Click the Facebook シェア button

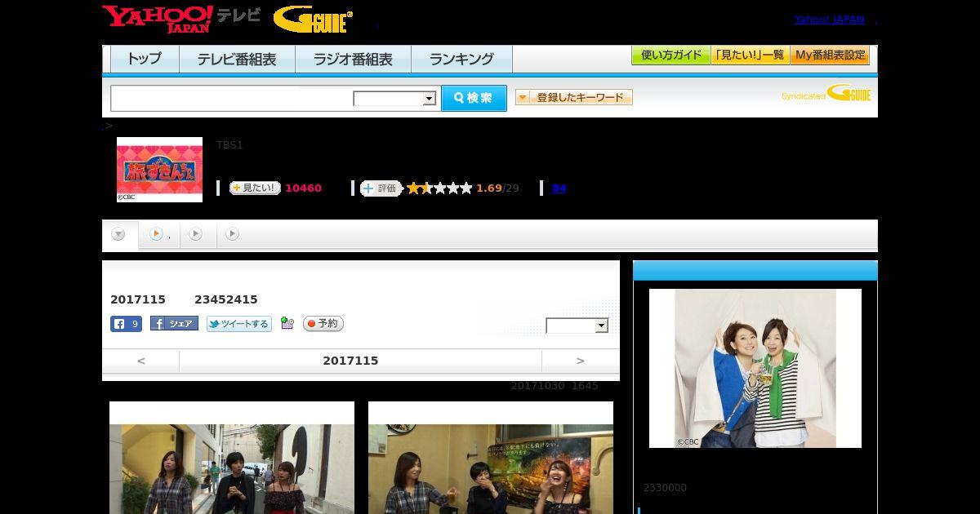(174, 324)
